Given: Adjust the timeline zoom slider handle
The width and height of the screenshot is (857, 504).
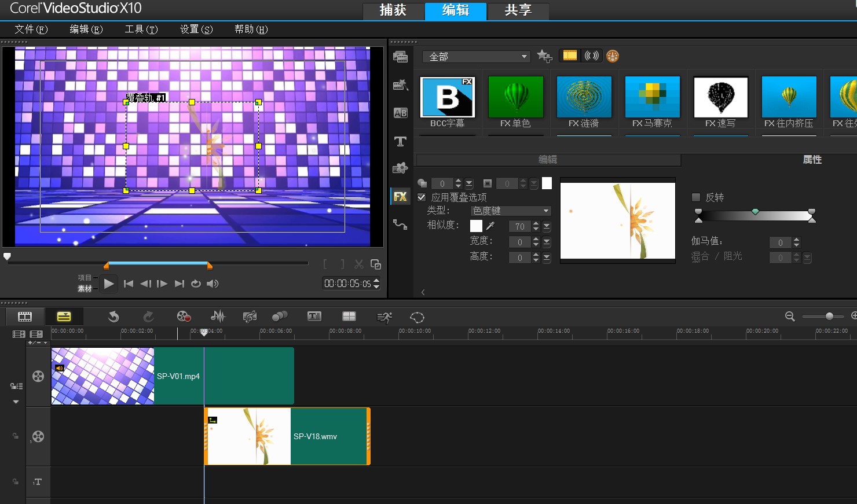Looking at the screenshot, I should [829, 316].
